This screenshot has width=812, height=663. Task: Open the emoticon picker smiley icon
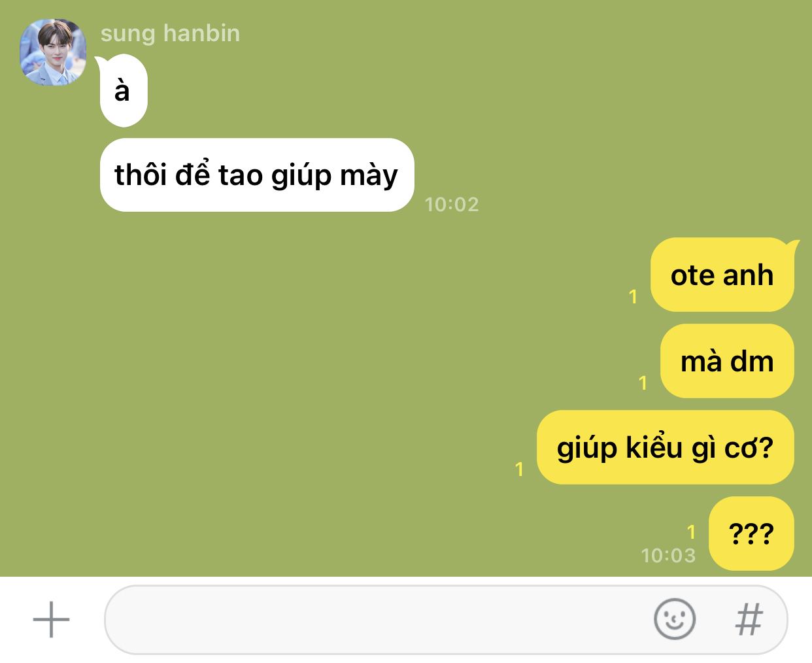(674, 619)
